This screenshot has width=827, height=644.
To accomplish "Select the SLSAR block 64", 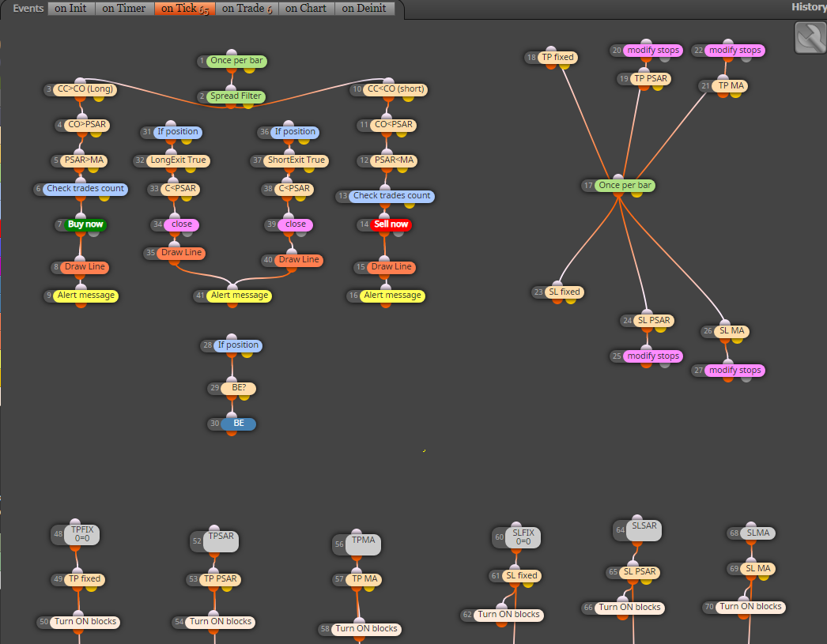I will 644,531.
